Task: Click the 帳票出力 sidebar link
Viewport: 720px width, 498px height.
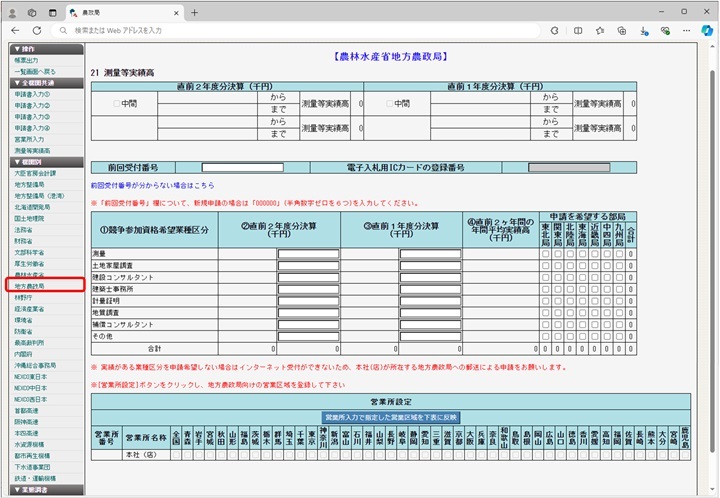Action: [26, 60]
